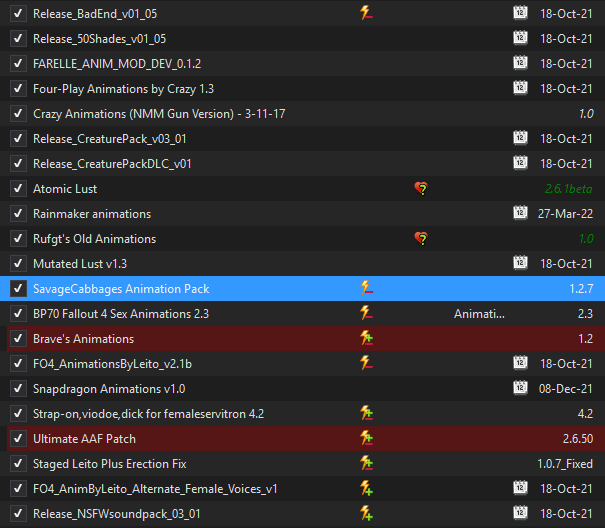Screen dimensions: 605x528
Task: Click the conflict icon for FO4_AnimByLeito_Alternate_Female_Voices_v1
Action: (x=366, y=489)
